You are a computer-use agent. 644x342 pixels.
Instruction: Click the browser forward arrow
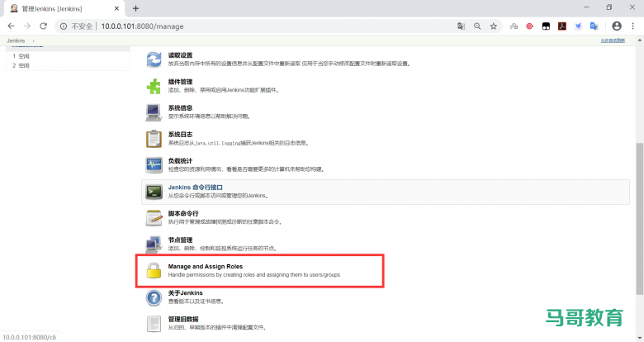point(27,26)
